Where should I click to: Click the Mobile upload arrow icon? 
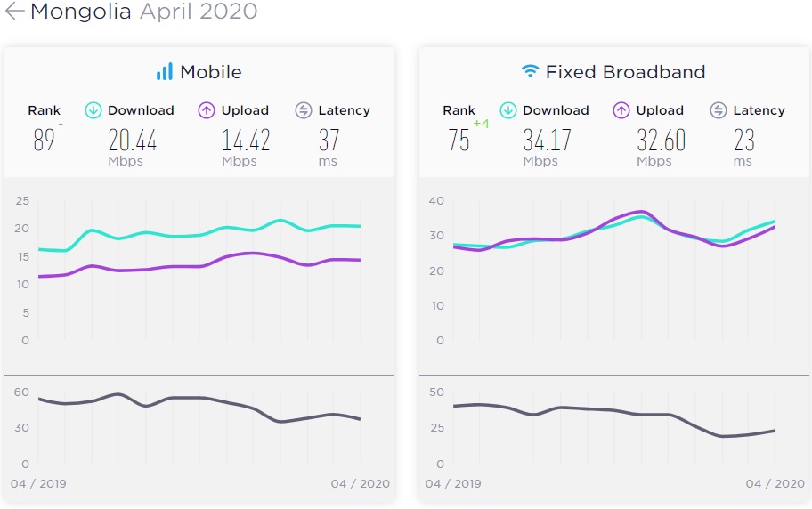coord(207,110)
